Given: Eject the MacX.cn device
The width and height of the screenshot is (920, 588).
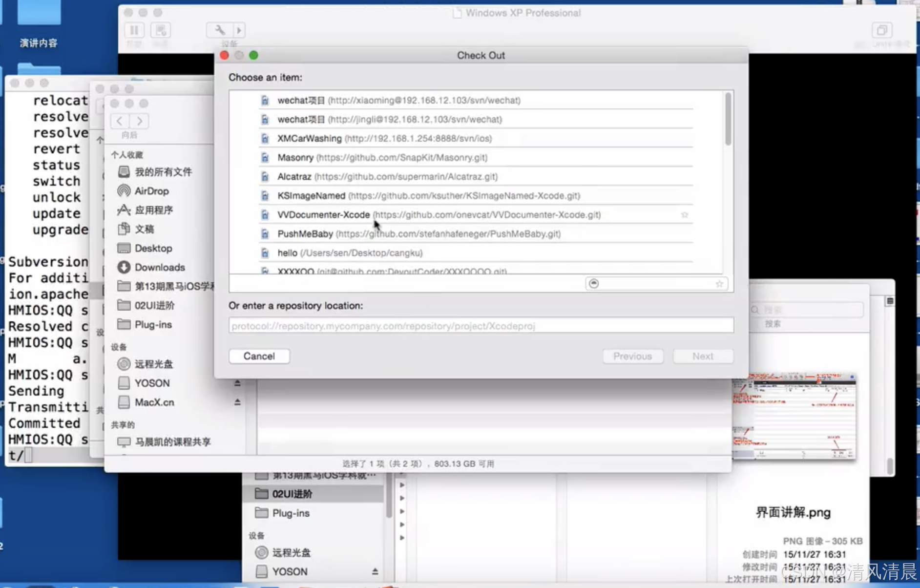Looking at the screenshot, I should click(x=237, y=402).
